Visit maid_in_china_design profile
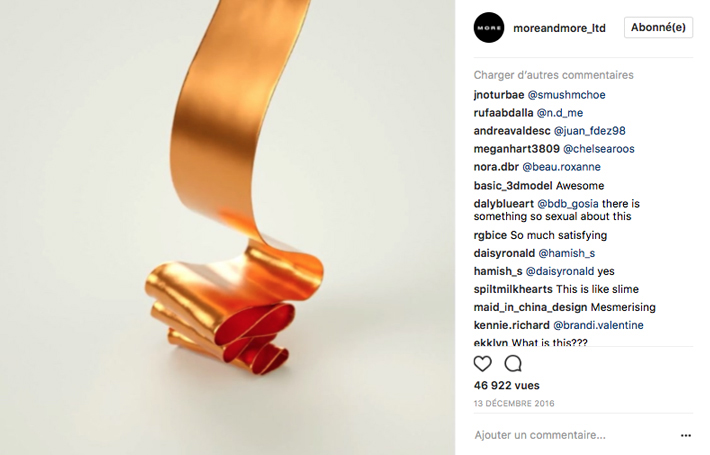This screenshot has height=455, width=710. [x=530, y=307]
